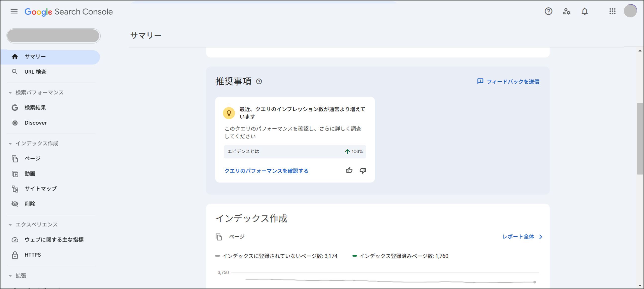Click the サイトマップ icon in sidebar
Image resolution: width=644 pixels, height=289 pixels.
coord(15,189)
